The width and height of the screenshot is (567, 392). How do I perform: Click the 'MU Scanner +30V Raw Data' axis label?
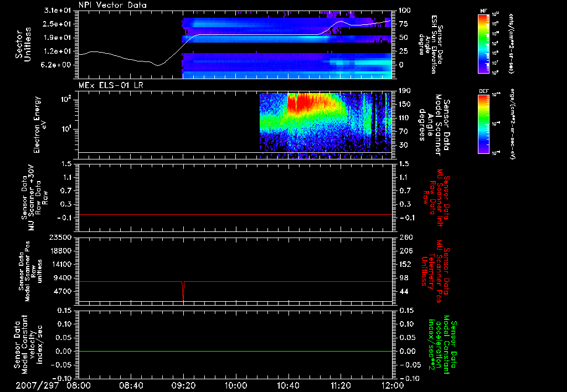34,198
